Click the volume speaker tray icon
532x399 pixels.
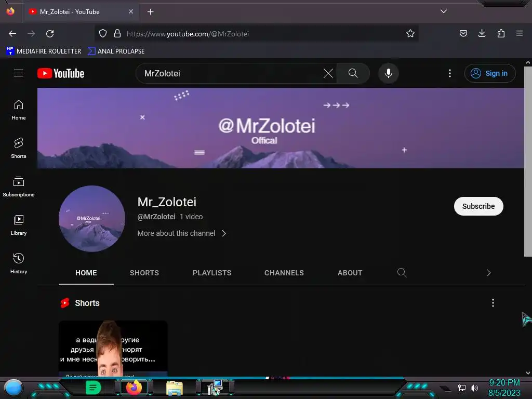(474, 388)
